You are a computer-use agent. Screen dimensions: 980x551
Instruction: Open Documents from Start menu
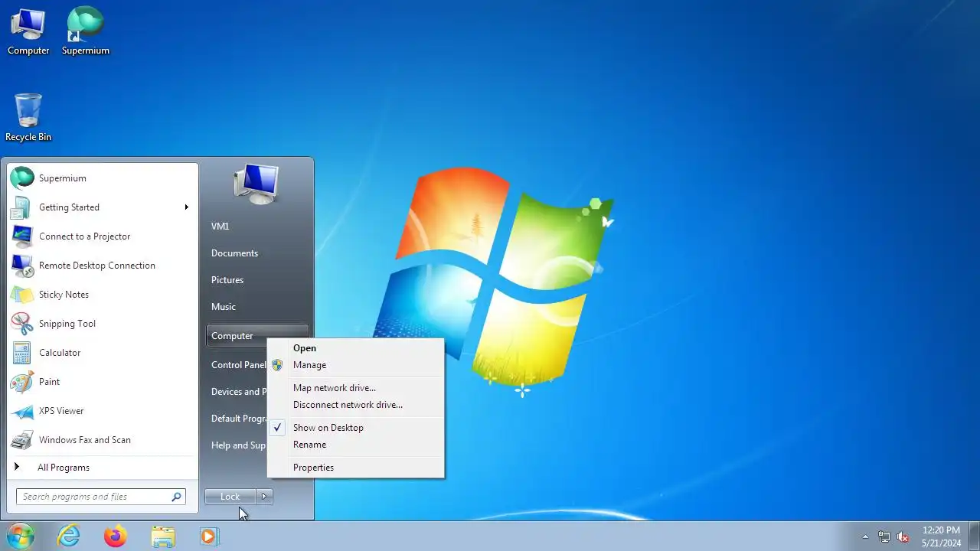click(x=257, y=253)
